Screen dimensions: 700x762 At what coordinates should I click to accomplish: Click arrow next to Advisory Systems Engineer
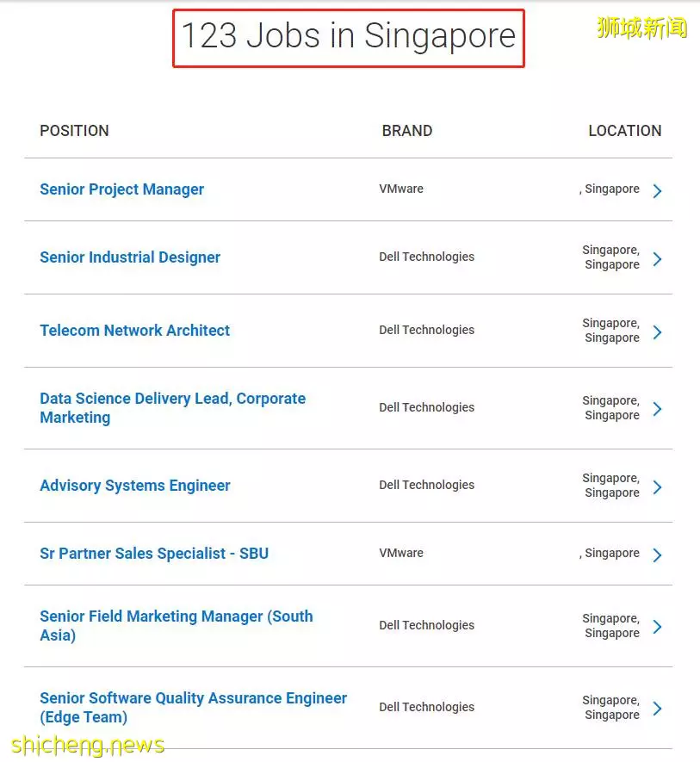657,487
